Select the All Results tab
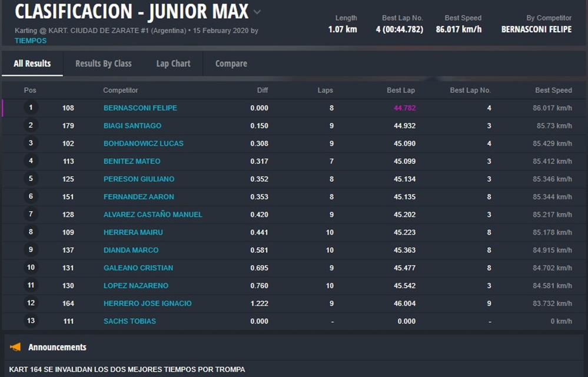The height and width of the screenshot is (377, 588). point(32,64)
